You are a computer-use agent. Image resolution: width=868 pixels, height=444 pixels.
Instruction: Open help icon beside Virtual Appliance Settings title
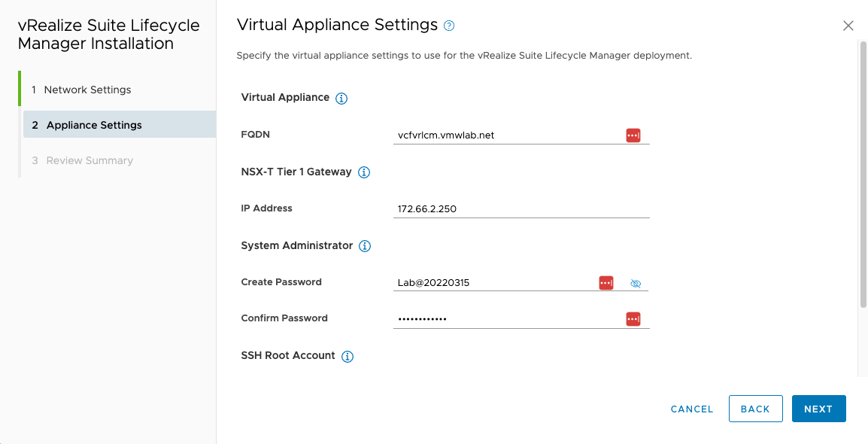pos(449,26)
